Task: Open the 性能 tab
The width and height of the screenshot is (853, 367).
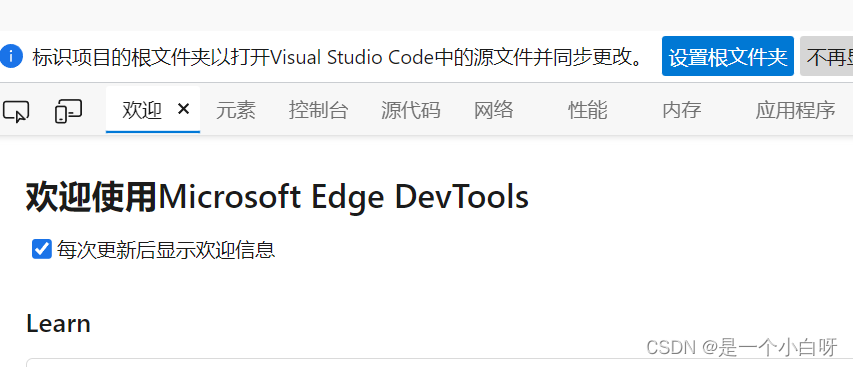Action: coord(588,110)
